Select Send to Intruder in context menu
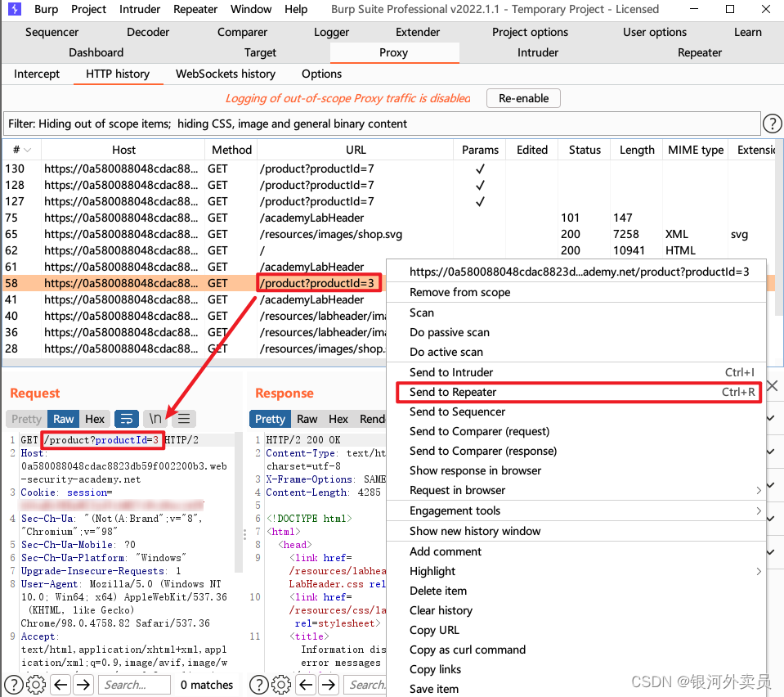Viewport: 784px width, 697px height. pyautogui.click(x=576, y=372)
